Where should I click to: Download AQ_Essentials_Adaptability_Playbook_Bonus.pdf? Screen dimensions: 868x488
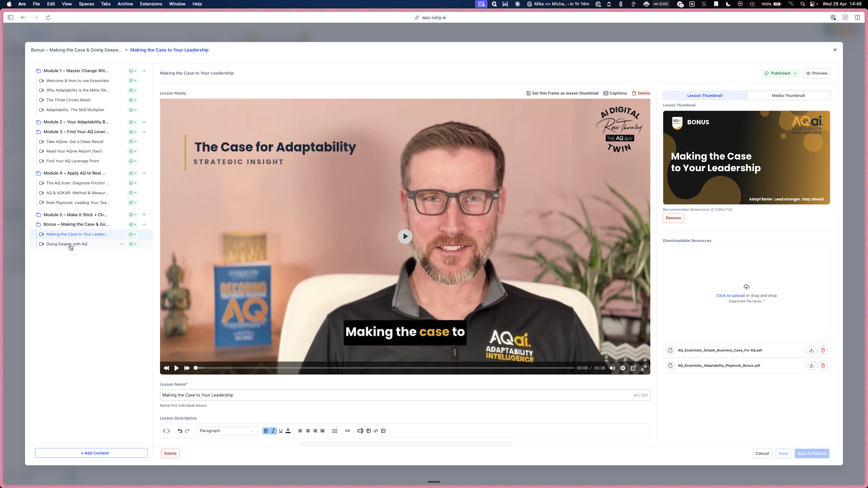pyautogui.click(x=811, y=366)
